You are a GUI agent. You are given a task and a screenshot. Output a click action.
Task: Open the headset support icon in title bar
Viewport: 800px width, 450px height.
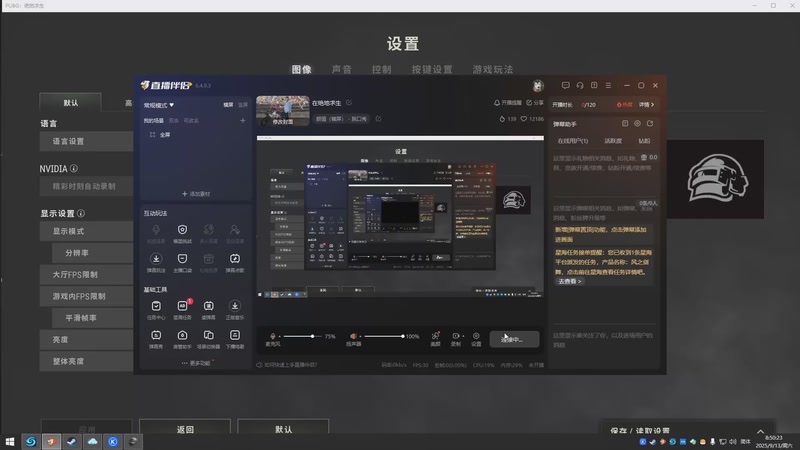point(580,85)
